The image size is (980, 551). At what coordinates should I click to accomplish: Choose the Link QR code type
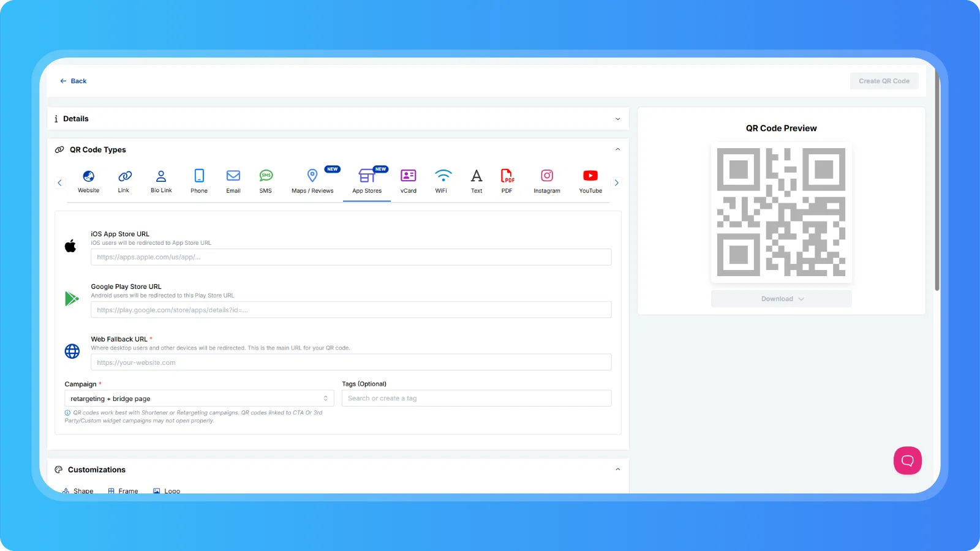(124, 182)
